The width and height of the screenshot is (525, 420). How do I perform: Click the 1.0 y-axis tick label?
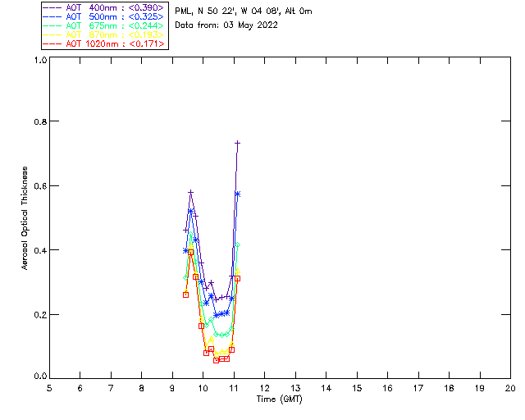pyautogui.click(x=40, y=60)
